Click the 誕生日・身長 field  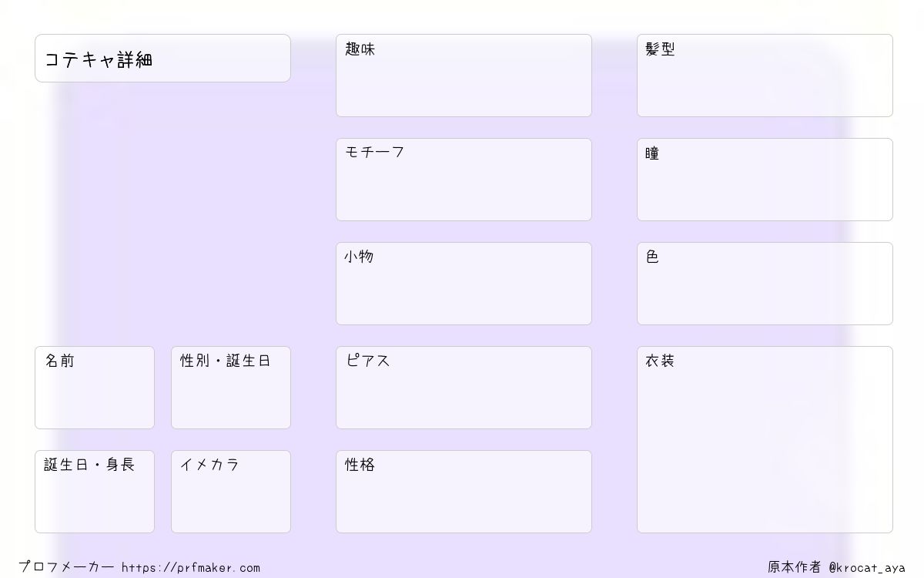[95, 492]
